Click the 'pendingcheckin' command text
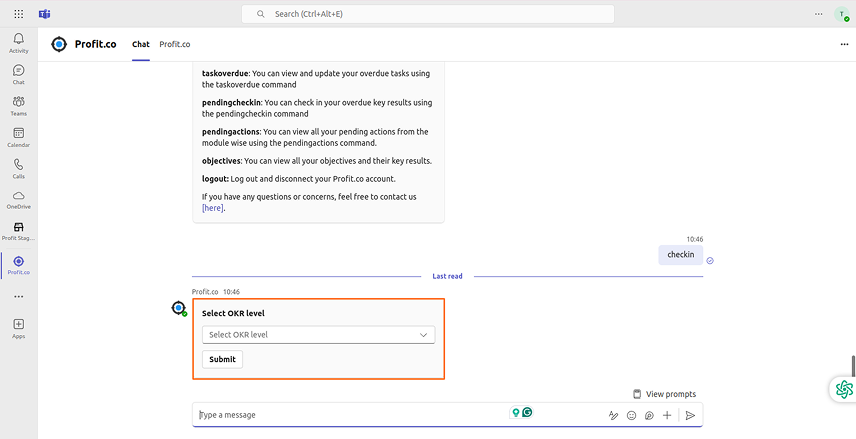The image size is (856, 439). click(x=232, y=102)
